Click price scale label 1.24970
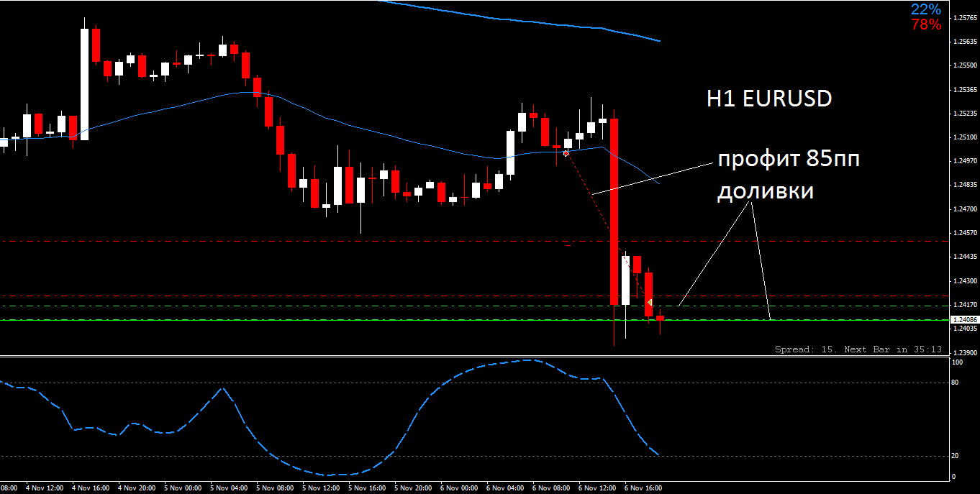Image resolution: width=980 pixels, height=494 pixels. click(964, 160)
